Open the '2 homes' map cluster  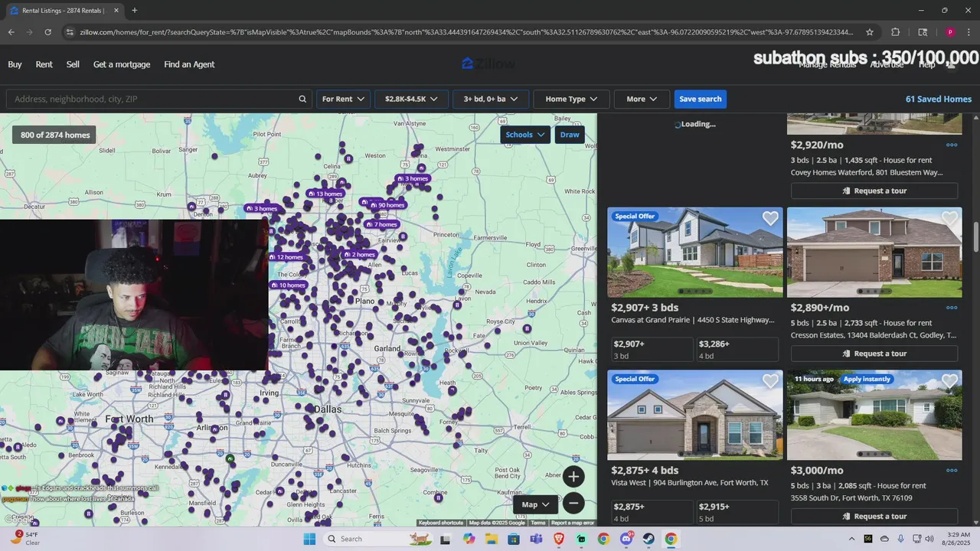[359, 254]
